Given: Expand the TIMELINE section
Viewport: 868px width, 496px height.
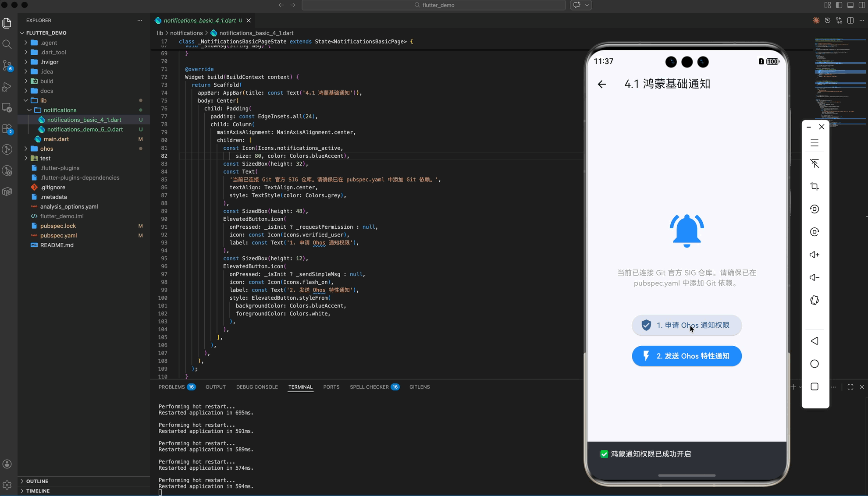Looking at the screenshot, I should 83,491.
